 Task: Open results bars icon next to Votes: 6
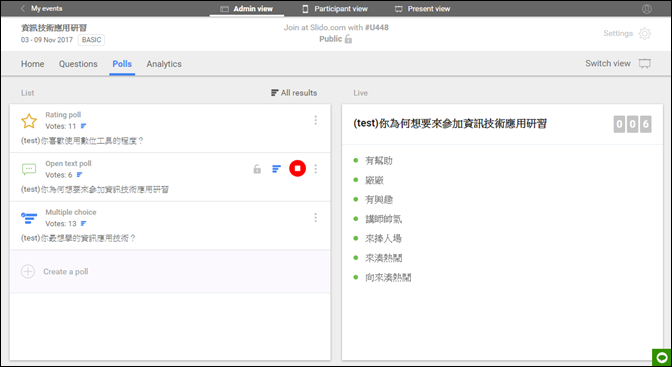click(x=79, y=175)
